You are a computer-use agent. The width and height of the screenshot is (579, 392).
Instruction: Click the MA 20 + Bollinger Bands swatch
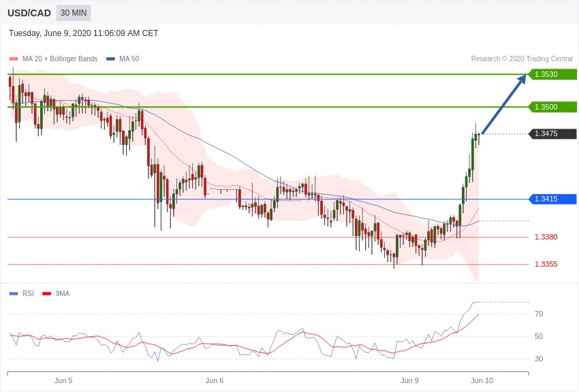click(14, 59)
